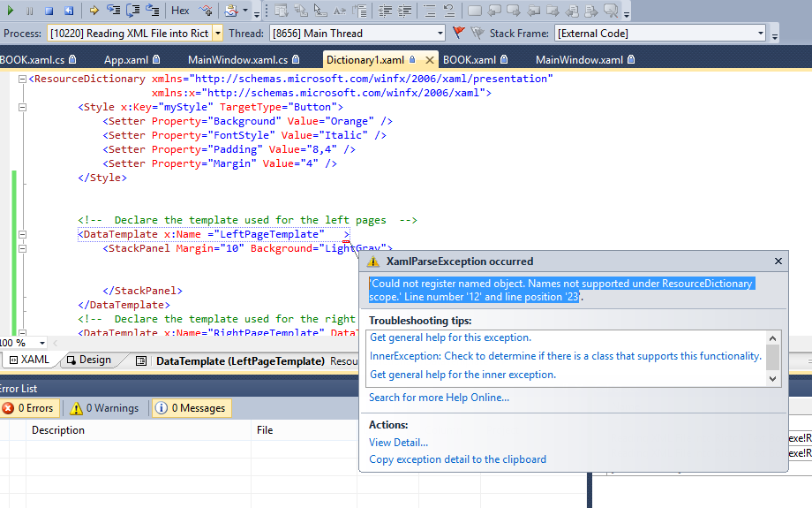Click the green Continue debugging button
Screen dimensions: 812x508
11,11
